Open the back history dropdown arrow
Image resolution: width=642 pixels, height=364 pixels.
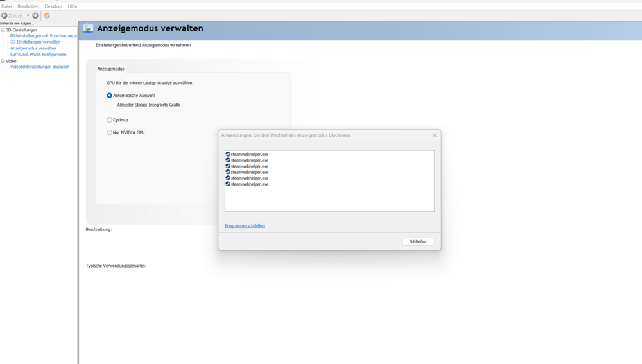pyautogui.click(x=28, y=15)
